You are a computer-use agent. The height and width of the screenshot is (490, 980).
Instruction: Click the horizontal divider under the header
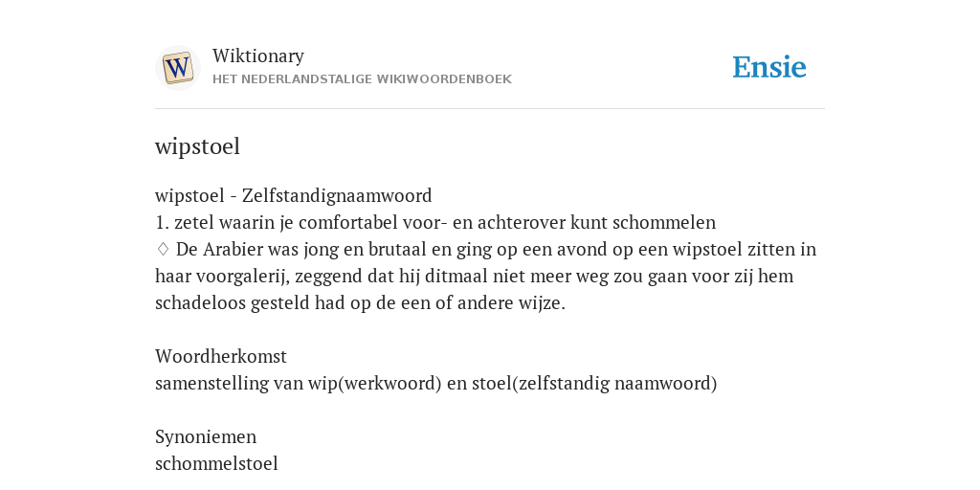[490, 109]
